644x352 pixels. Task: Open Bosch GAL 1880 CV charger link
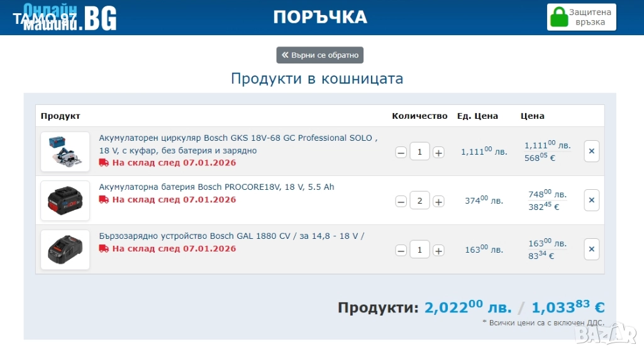pyautogui.click(x=231, y=236)
